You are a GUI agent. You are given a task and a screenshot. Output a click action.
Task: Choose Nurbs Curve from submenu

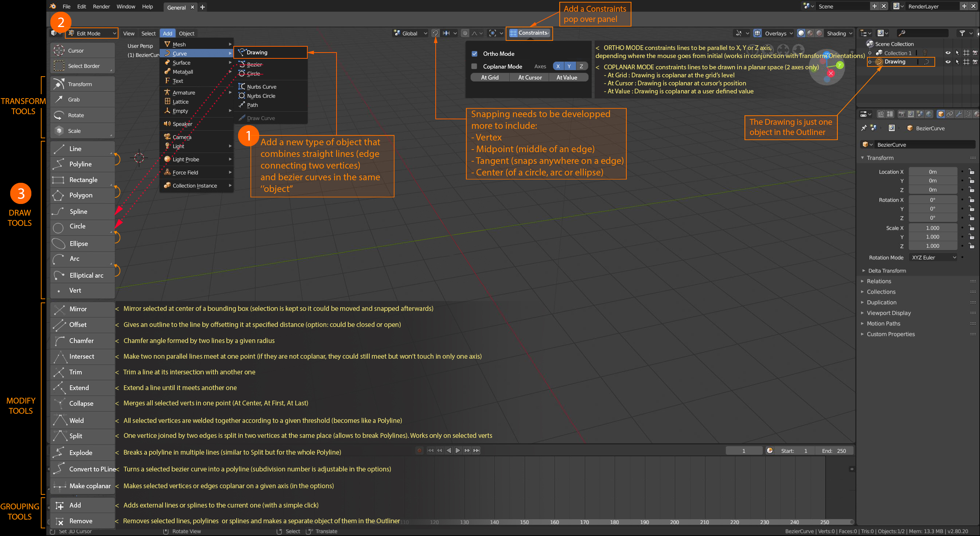click(x=270, y=86)
